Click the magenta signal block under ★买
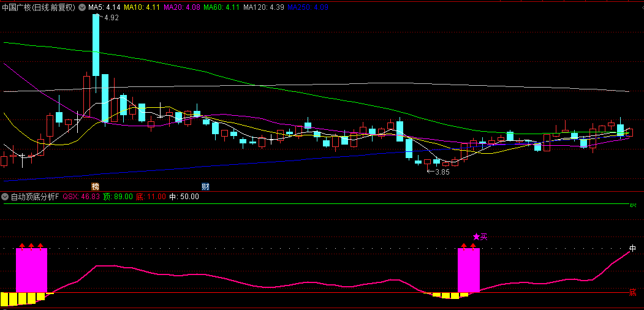The image size is (644, 310). tap(469, 270)
